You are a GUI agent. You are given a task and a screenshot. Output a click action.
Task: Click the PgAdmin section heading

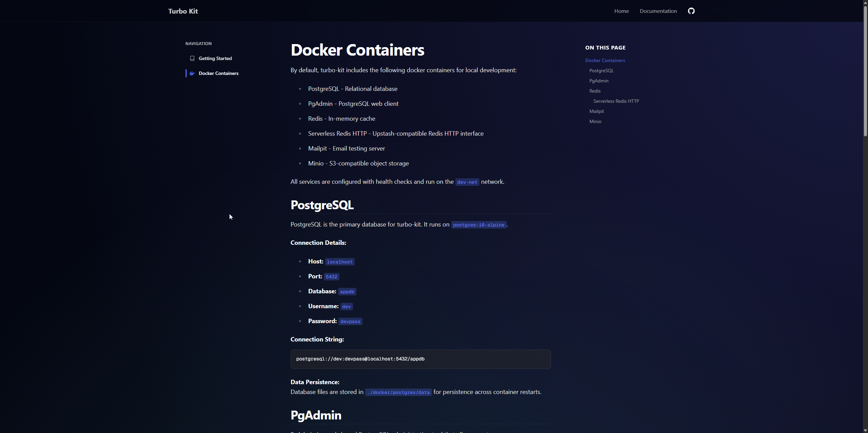click(316, 415)
